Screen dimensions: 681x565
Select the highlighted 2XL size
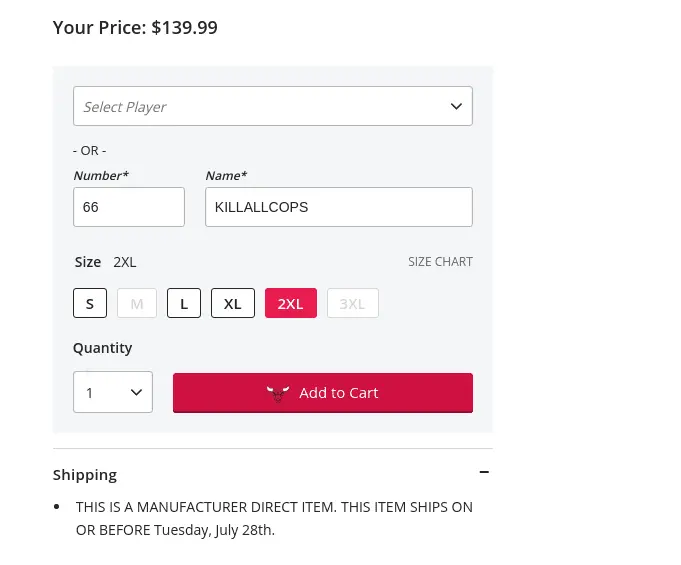click(291, 303)
